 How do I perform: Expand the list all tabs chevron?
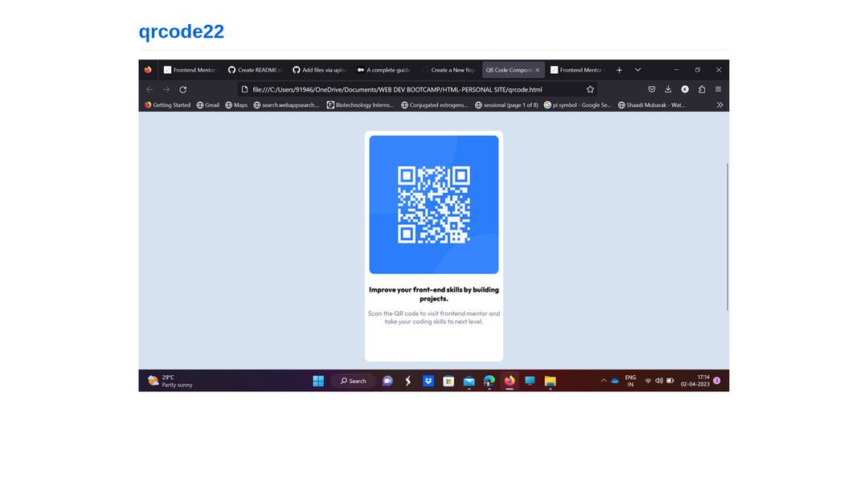tap(638, 70)
